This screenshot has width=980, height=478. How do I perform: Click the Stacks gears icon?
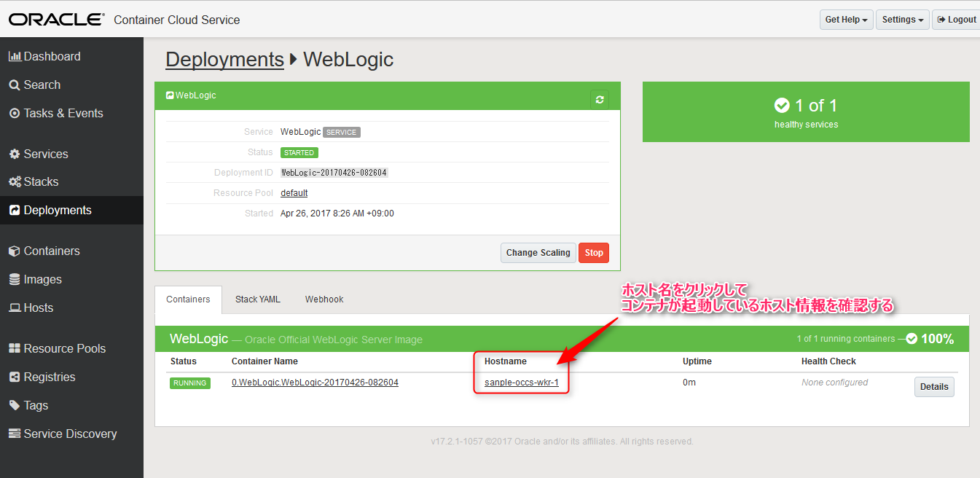click(x=15, y=181)
